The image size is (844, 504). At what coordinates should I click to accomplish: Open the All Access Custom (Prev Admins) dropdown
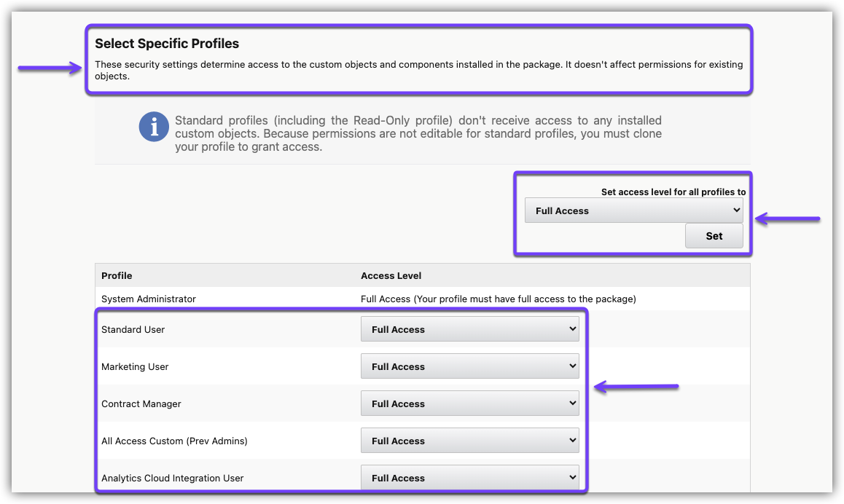(469, 441)
